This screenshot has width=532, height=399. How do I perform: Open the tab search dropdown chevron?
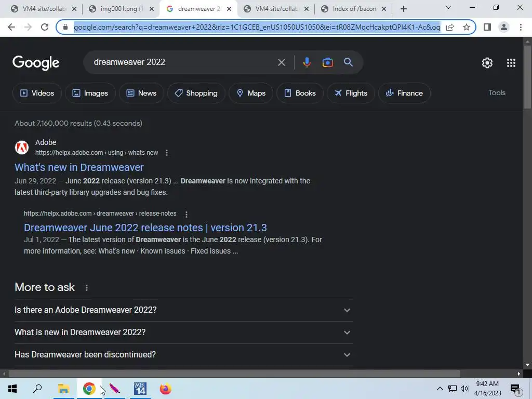tap(448, 7)
